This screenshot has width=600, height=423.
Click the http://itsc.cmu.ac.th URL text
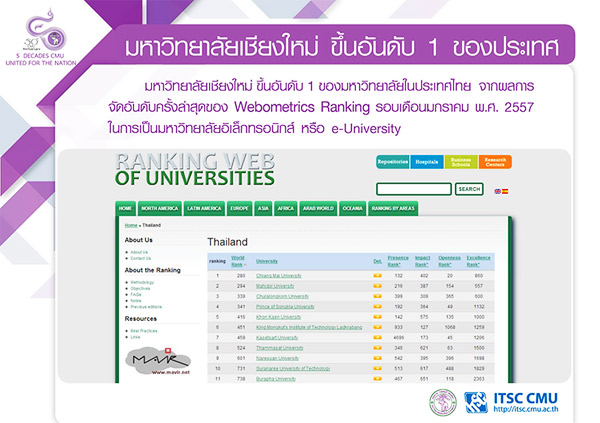[526, 409]
